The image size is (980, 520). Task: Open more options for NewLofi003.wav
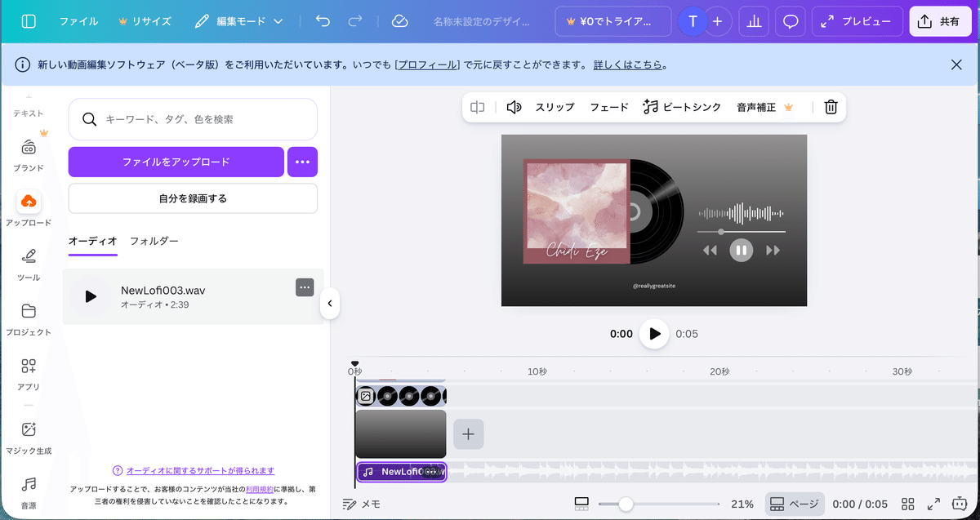(305, 287)
